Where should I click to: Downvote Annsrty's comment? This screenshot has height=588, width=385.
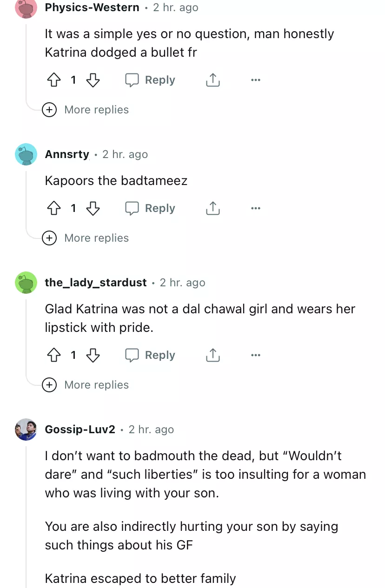click(x=93, y=209)
